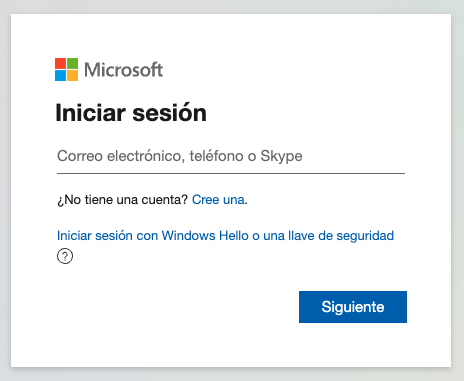Click the green square of Microsoft logo

tap(73, 63)
